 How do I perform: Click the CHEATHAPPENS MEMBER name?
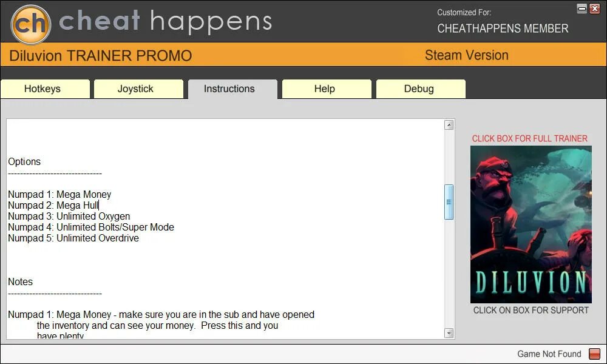[x=503, y=29]
